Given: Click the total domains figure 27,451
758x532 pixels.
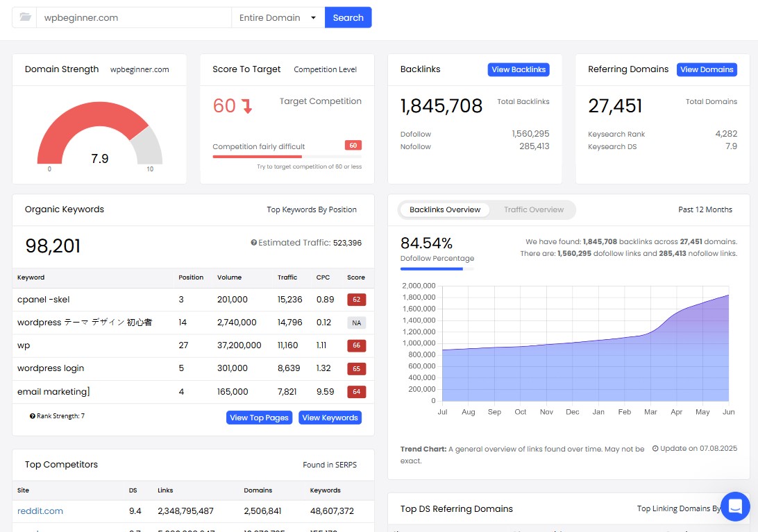Looking at the screenshot, I should tap(615, 106).
